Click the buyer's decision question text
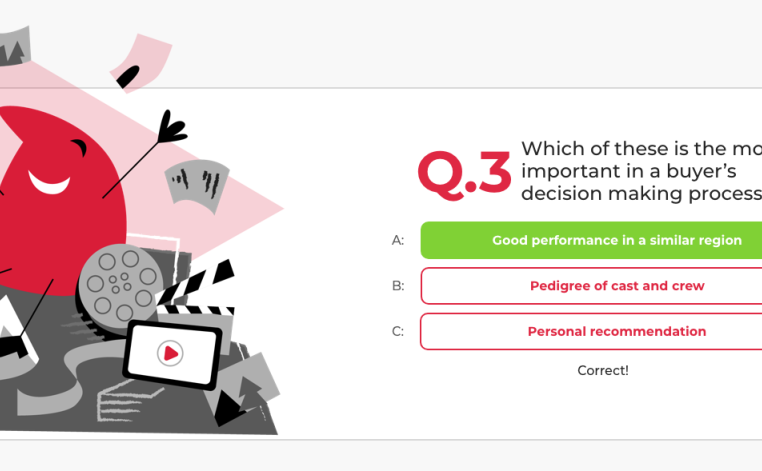762x471 pixels. point(641,171)
